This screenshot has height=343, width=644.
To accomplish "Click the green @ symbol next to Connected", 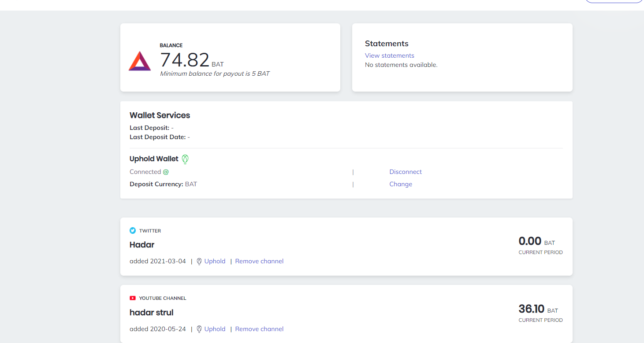I will 166,172.
